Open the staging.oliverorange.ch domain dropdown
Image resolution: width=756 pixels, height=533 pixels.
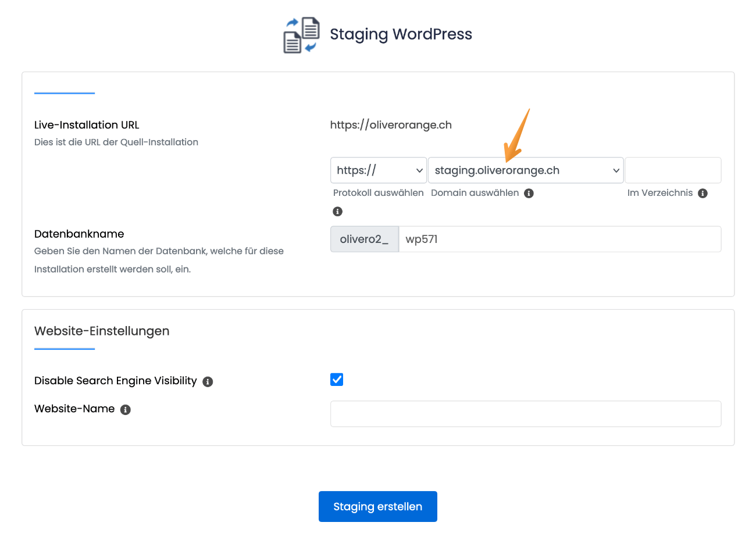tap(526, 170)
